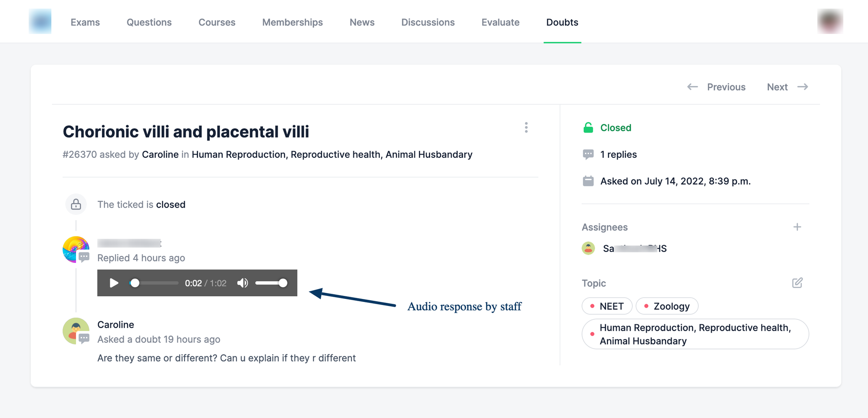This screenshot has width=868, height=418.
Task: Open the three-dot options menu for the doubt
Action: coord(526,127)
